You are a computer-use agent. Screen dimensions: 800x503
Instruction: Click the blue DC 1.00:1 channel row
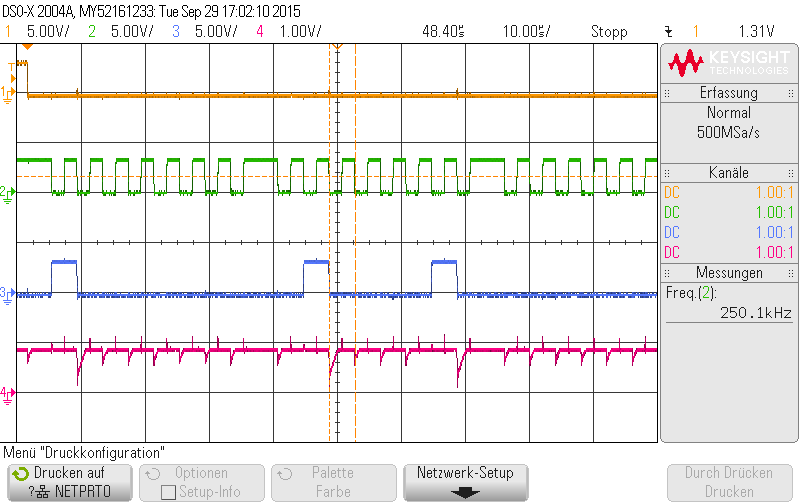coord(729,232)
